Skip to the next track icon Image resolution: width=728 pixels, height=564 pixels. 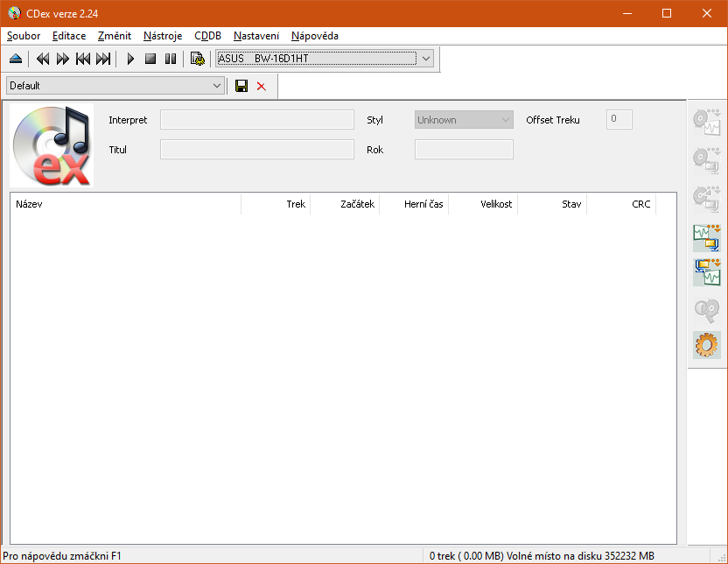pyautogui.click(x=103, y=59)
